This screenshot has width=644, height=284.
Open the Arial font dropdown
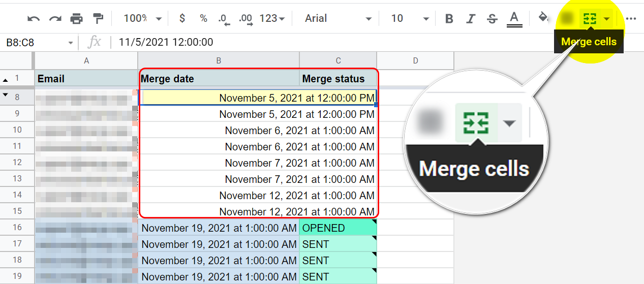(x=338, y=19)
